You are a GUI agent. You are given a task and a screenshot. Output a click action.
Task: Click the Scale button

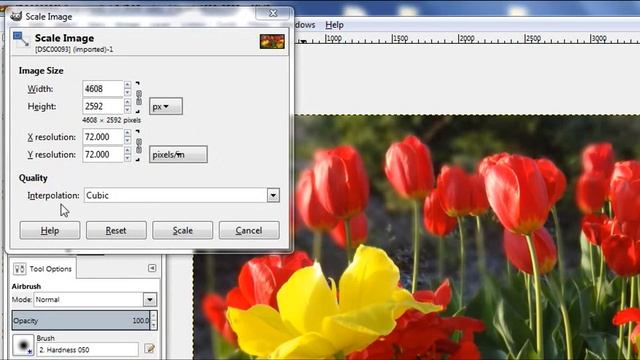[x=182, y=230]
